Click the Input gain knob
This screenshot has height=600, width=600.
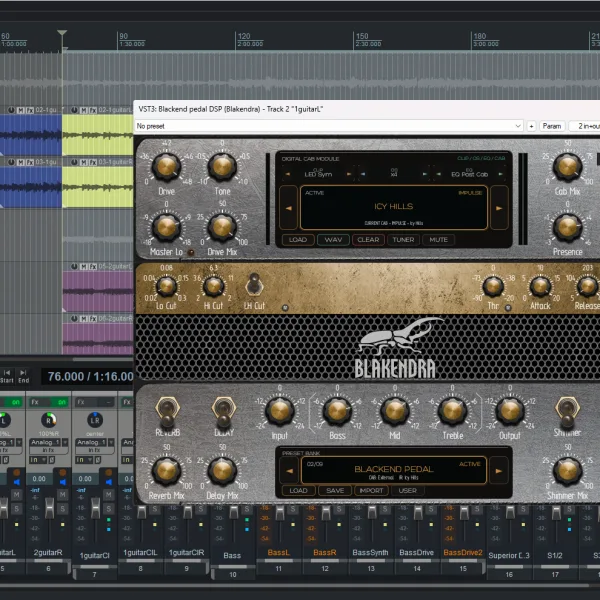point(280,411)
